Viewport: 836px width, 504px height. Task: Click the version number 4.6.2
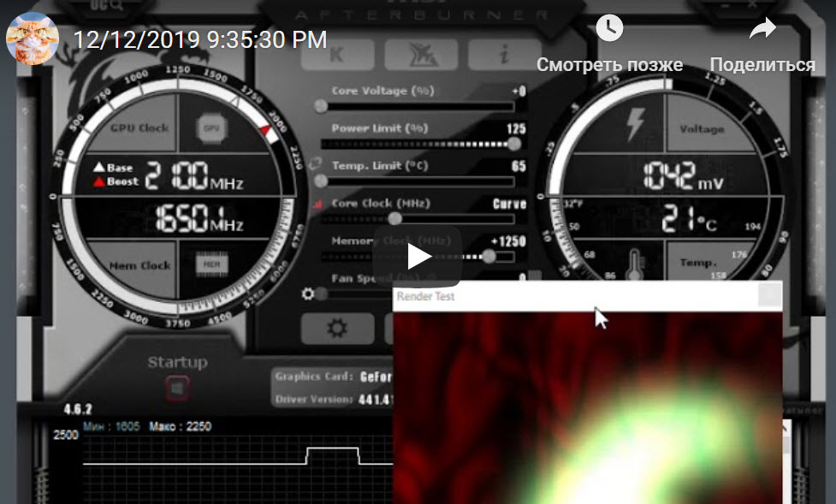[78, 409]
